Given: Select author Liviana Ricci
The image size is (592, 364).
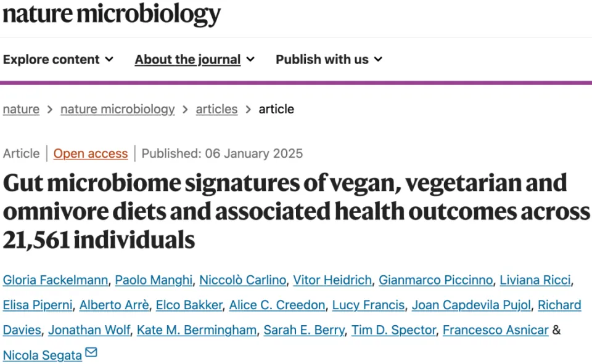Looking at the screenshot, I should click(x=535, y=280).
